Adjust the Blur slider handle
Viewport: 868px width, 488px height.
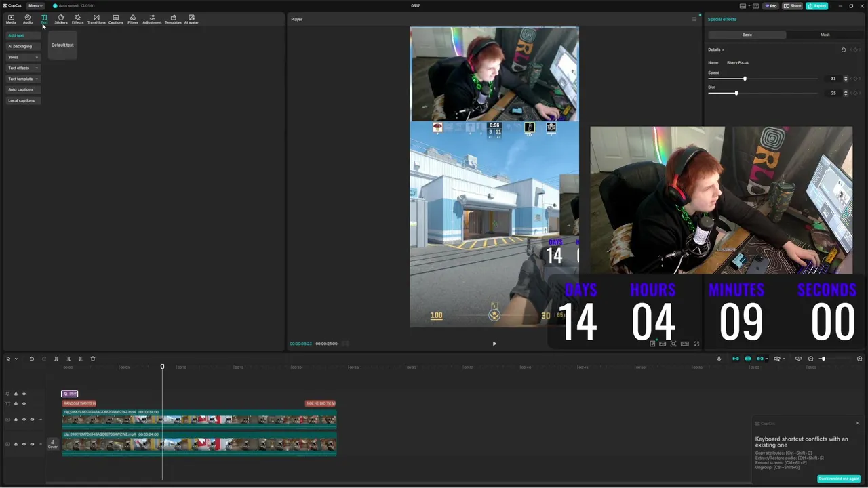coord(736,93)
